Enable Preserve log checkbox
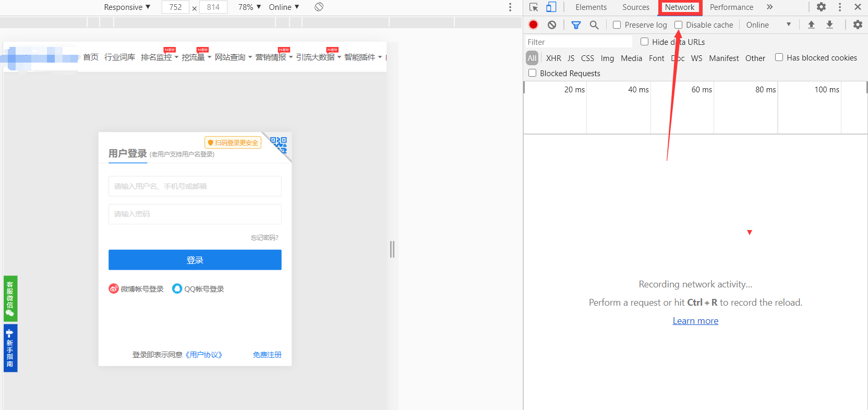 tap(617, 25)
